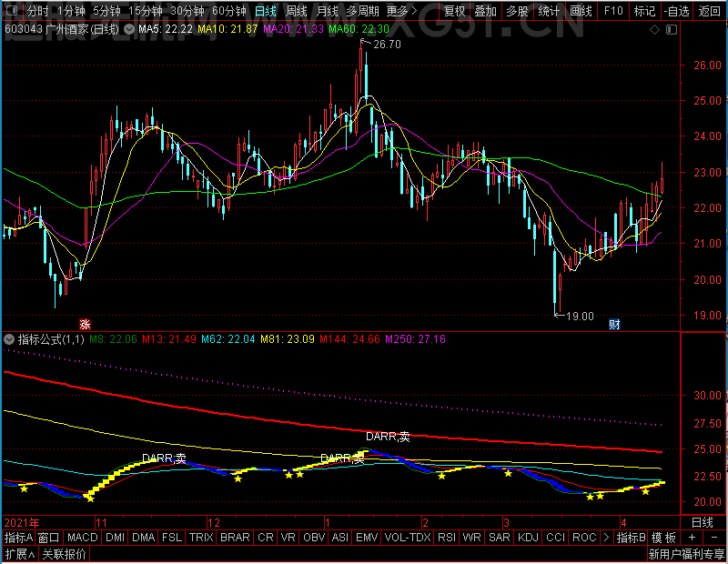
Task: Select the RSI indicator
Action: (x=447, y=538)
